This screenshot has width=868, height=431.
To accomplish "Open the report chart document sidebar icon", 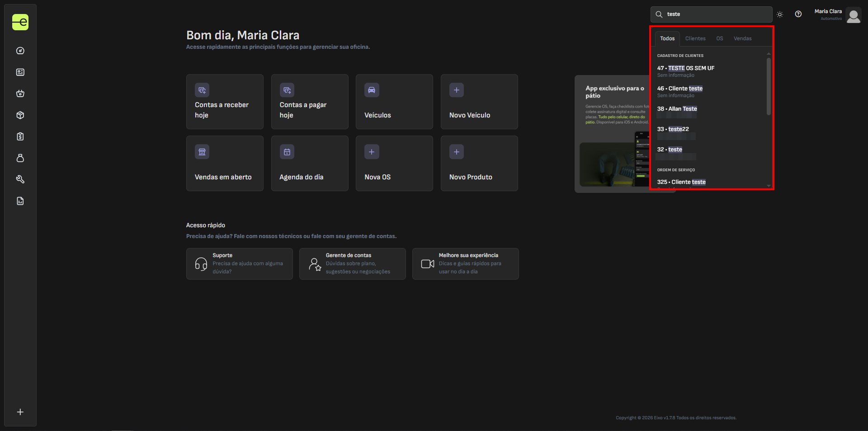I will (20, 201).
